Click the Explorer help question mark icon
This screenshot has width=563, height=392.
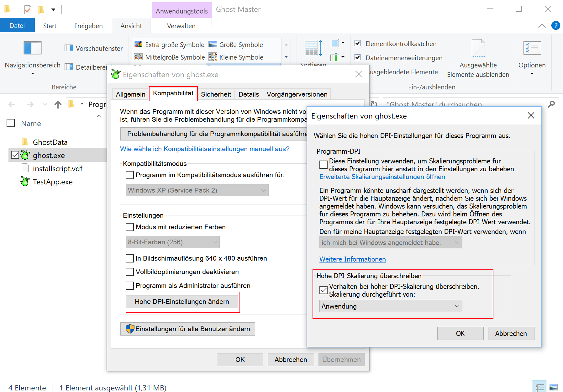pos(555,25)
